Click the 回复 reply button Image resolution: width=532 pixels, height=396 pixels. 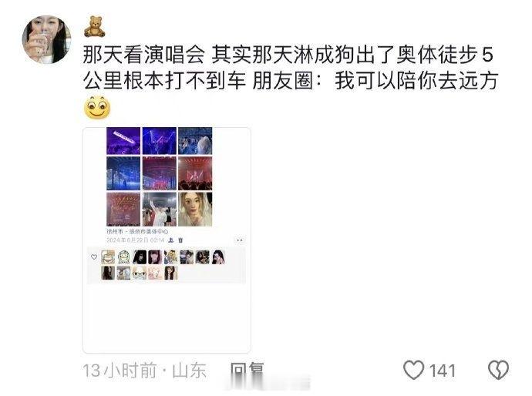pyautogui.click(x=247, y=371)
